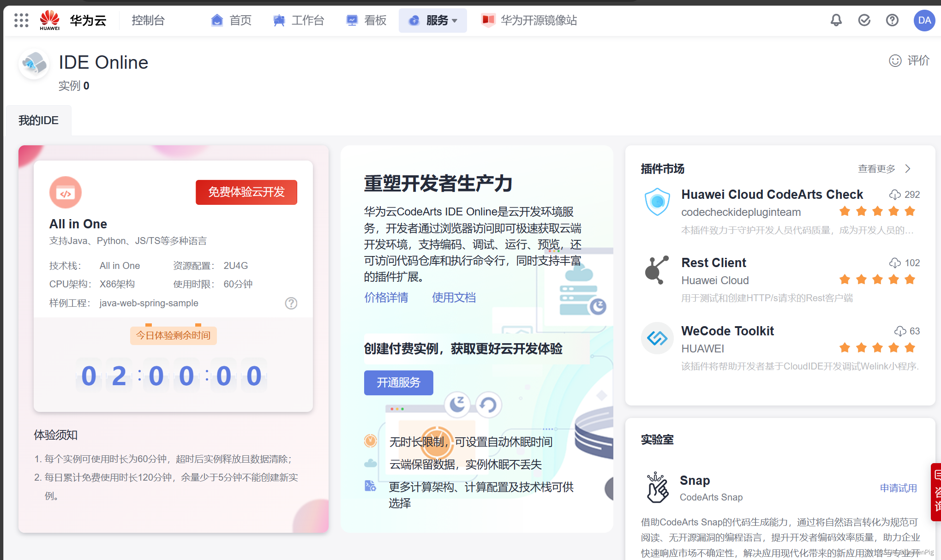Select the 我的IDE tab
The image size is (941, 560).
tap(39, 120)
